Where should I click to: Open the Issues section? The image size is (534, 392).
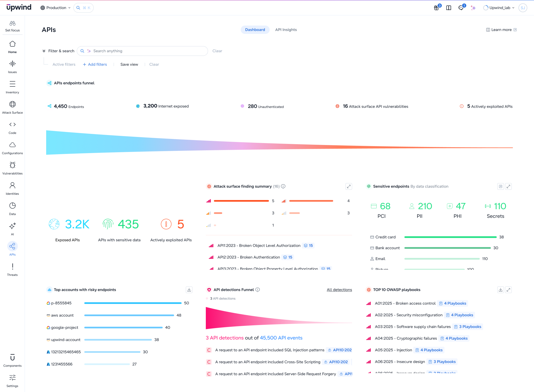click(x=12, y=67)
